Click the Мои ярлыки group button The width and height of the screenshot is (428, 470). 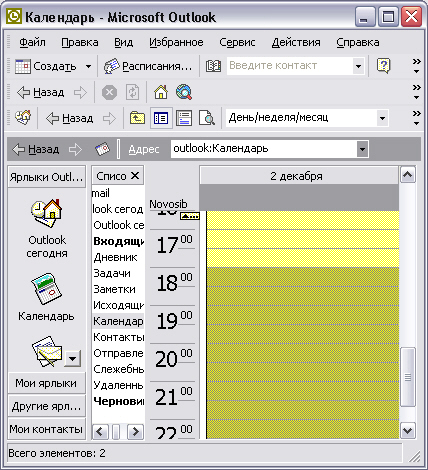pyautogui.click(x=46, y=383)
